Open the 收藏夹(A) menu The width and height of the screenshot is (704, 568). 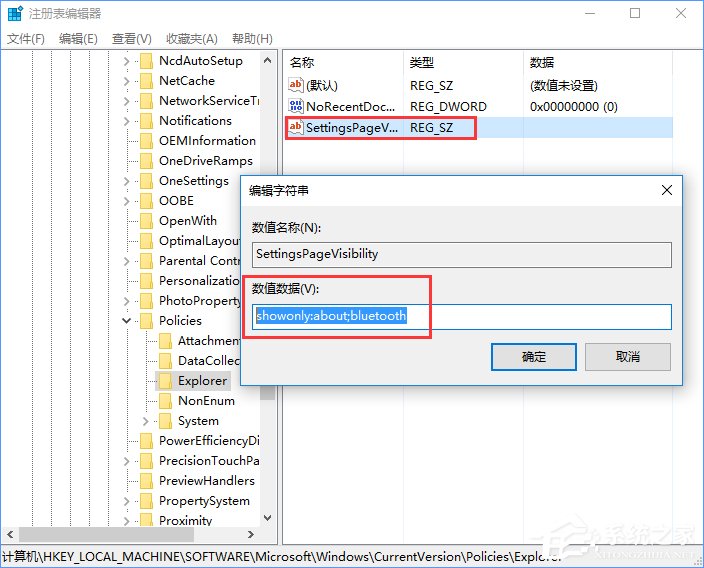[192, 39]
